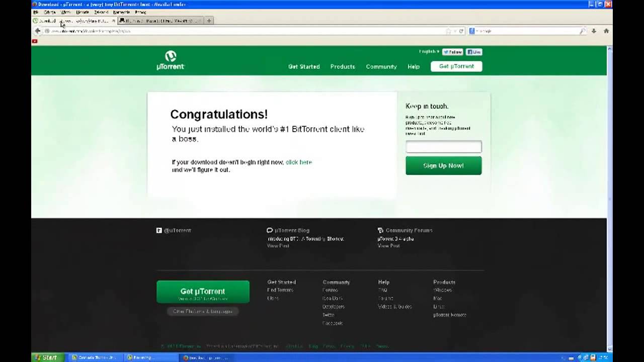Screen dimensions: 644x362
Task: Click the µTorrent logo in the header
Action: point(171,60)
